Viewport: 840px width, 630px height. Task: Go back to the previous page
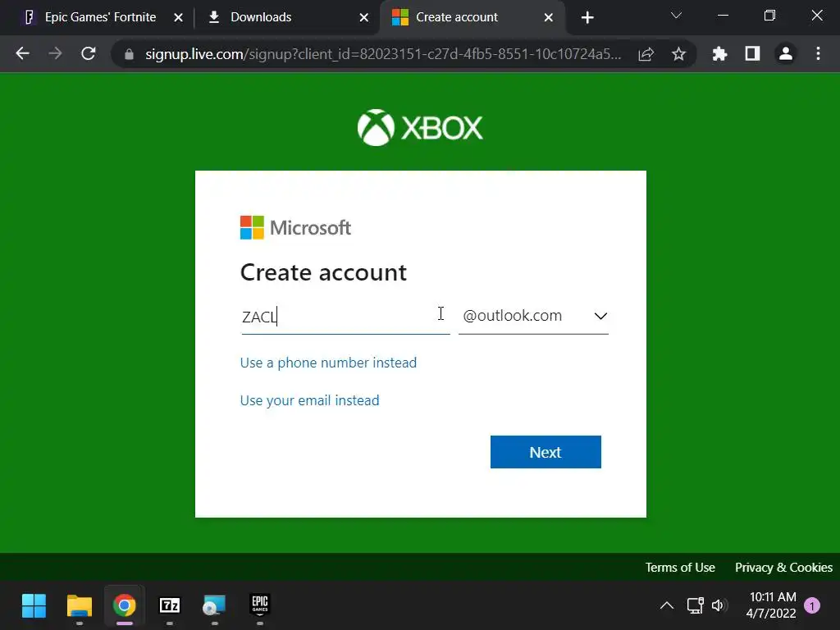click(22, 53)
